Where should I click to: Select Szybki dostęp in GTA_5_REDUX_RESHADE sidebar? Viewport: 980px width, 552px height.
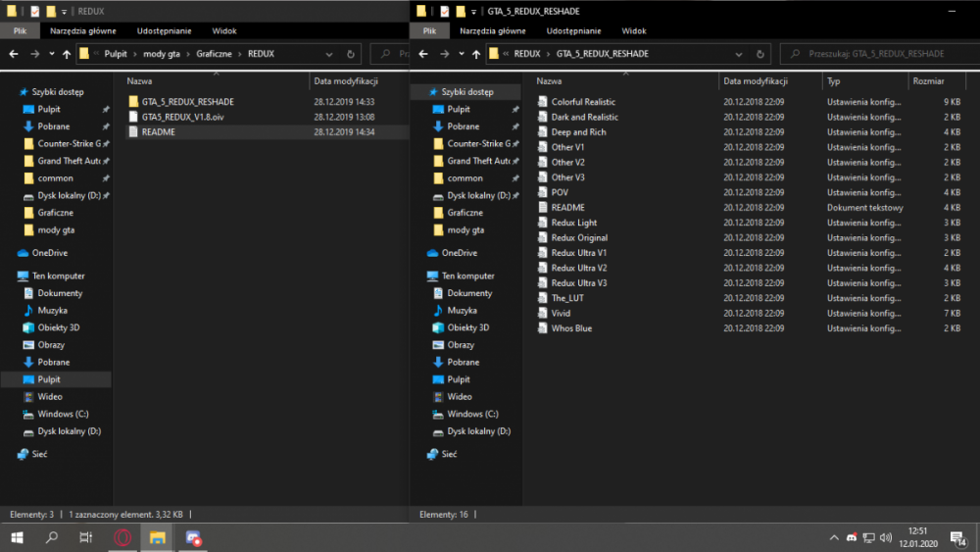pyautogui.click(x=466, y=92)
